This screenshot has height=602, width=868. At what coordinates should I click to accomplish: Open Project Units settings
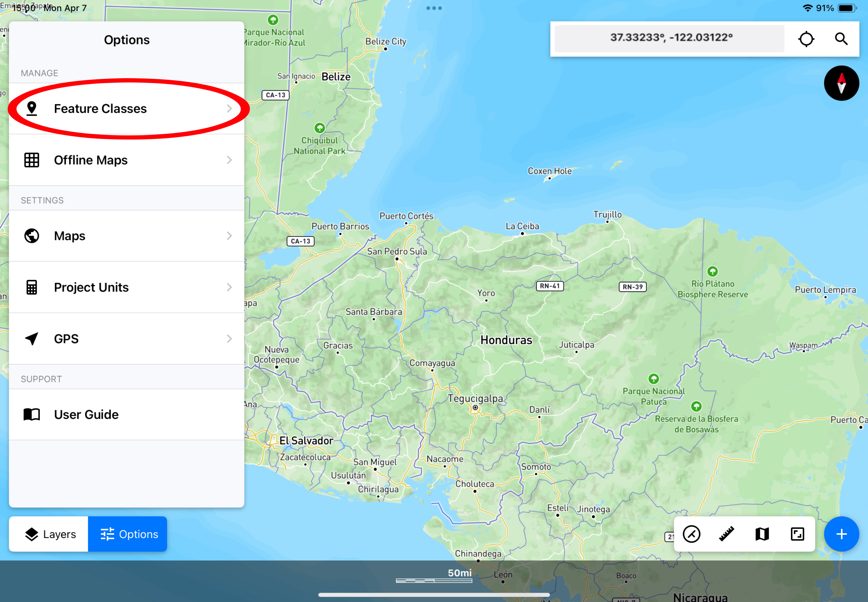click(x=126, y=287)
